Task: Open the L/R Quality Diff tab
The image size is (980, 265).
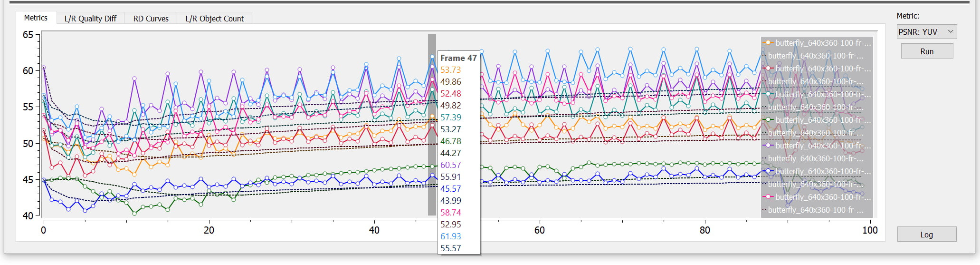Action: (x=90, y=19)
